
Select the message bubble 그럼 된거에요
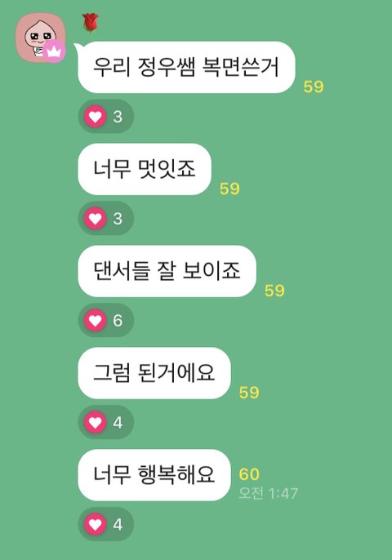pyautogui.click(x=154, y=373)
